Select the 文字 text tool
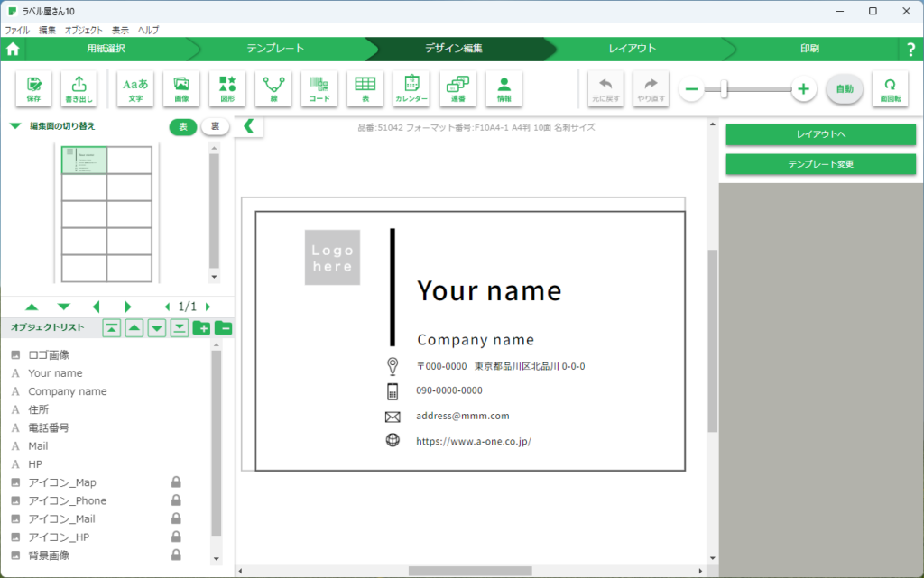This screenshot has height=578, width=924. pos(135,88)
